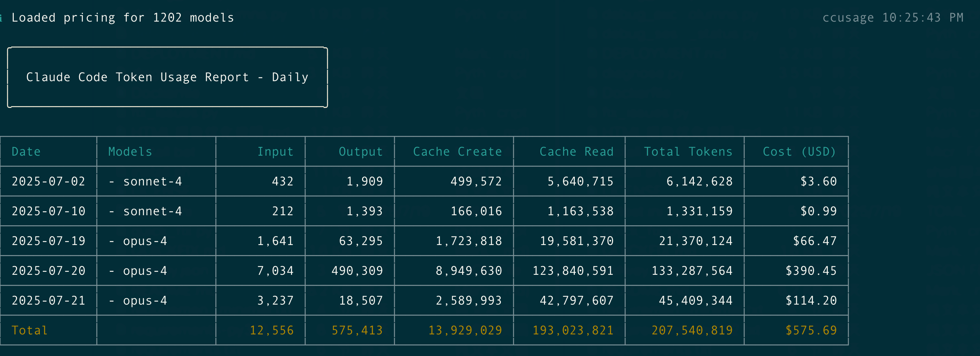Click the total output value 575,413
This screenshot has width=980, height=356.
[357, 330]
